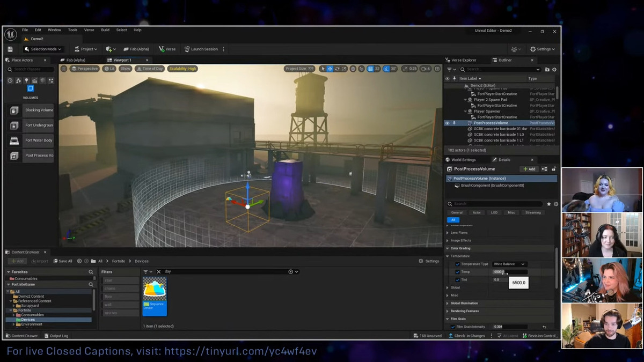Open Fab (Alpha) from the toolbar
The height and width of the screenshot is (362, 644).
(x=136, y=49)
